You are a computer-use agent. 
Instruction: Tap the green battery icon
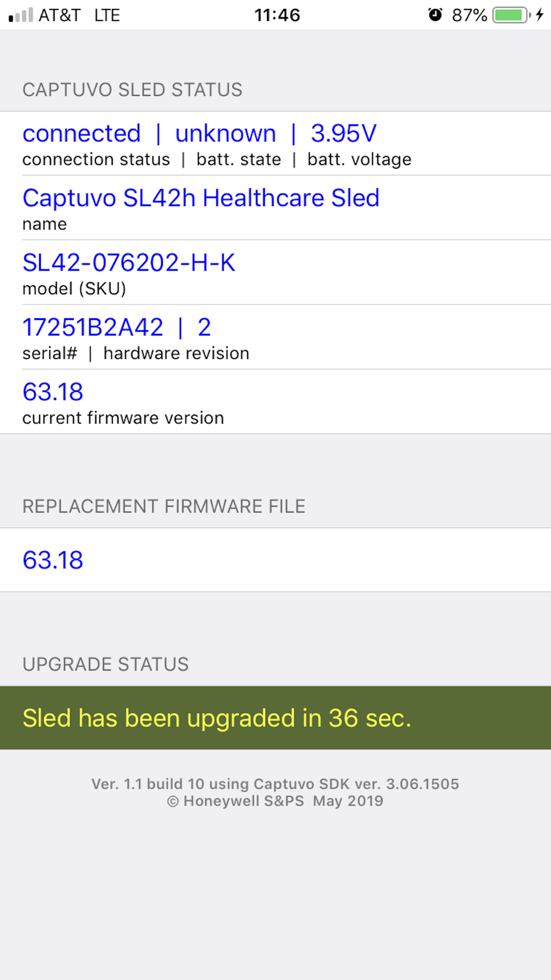(511, 15)
